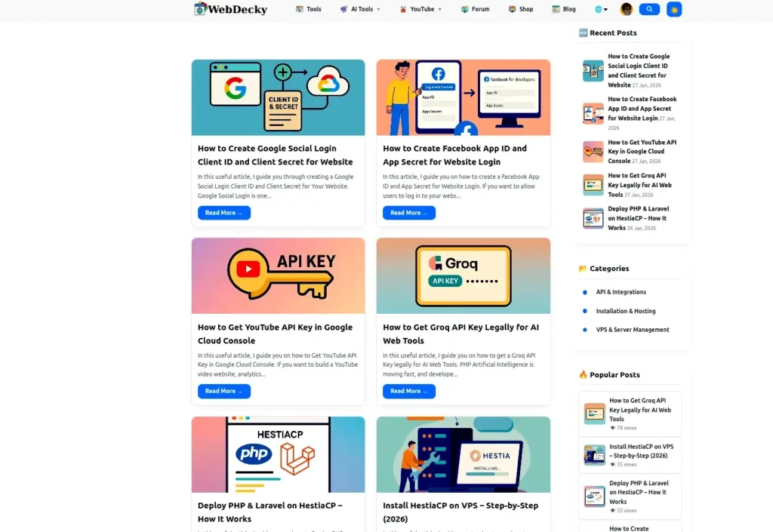Click recent post thumbnail for Facebook App ID
773x532 pixels.
pos(593,113)
